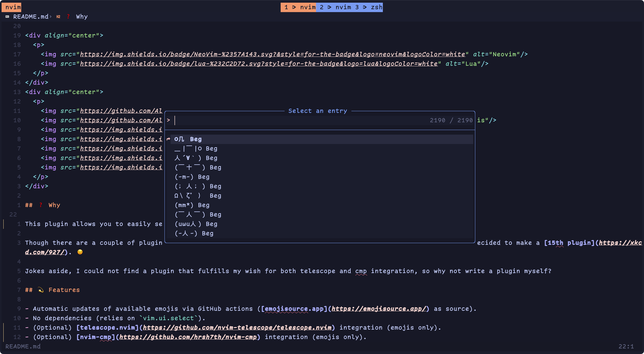The width and height of the screenshot is (644, 354).
Task: Click the red question mark in breadcrumb
Action: [68, 17]
